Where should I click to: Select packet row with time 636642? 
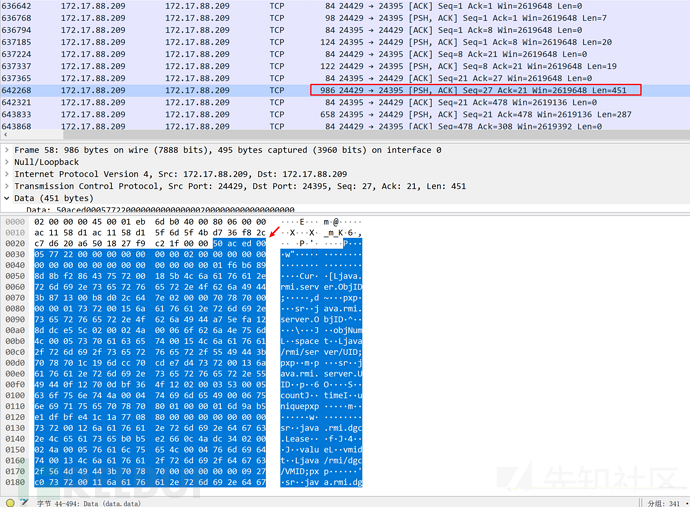(x=345, y=6)
